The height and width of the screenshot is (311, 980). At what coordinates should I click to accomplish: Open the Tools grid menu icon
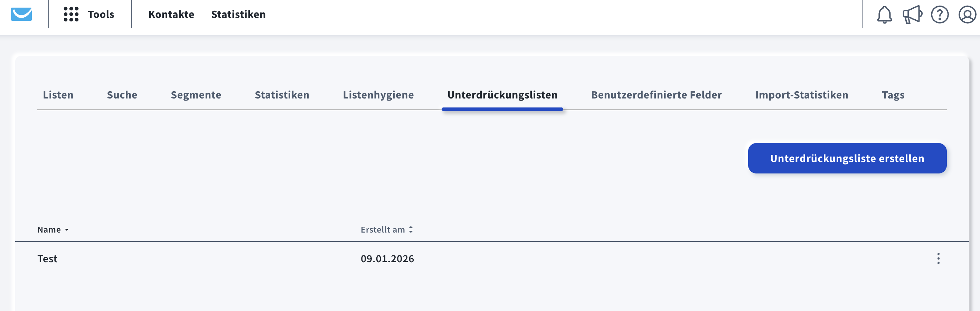[x=71, y=14]
